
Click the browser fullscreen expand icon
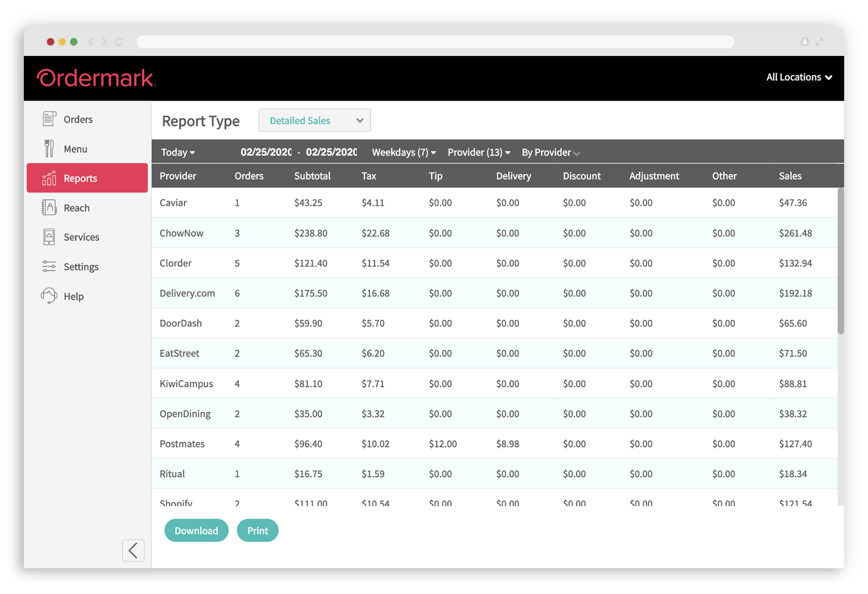pos(819,42)
